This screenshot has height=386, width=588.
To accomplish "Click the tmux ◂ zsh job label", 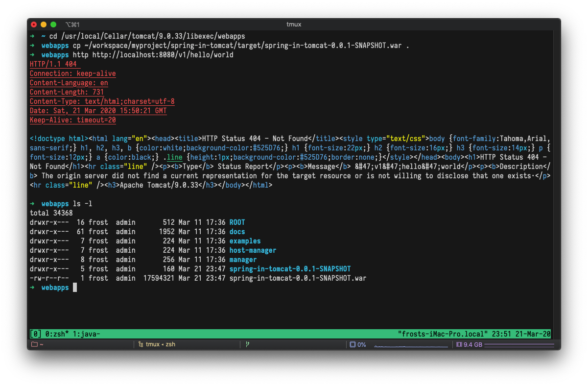I will click(161, 344).
